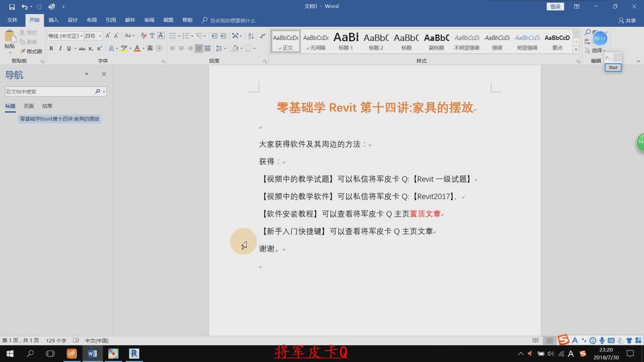Center align the text
Screen dimensions: 644x362
(181, 49)
